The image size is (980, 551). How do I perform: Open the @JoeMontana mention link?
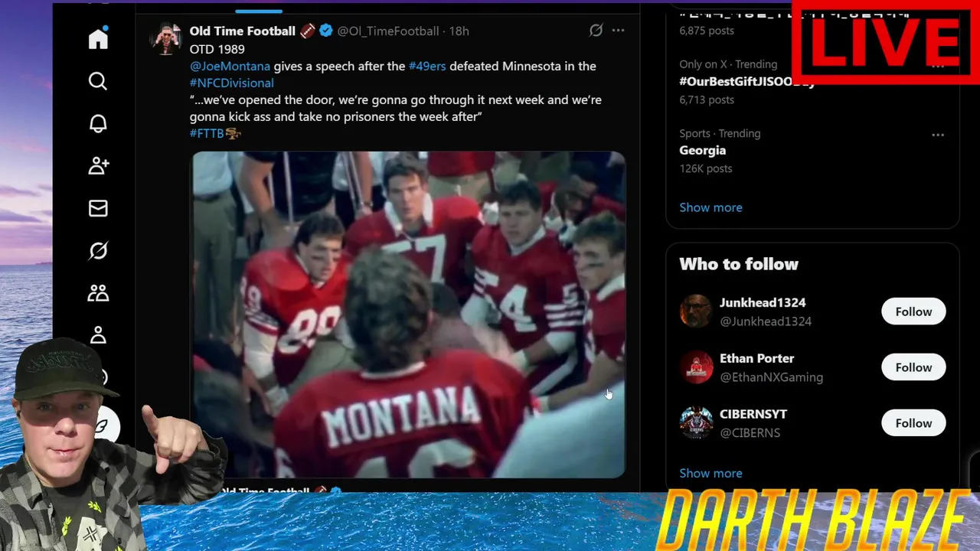point(230,66)
